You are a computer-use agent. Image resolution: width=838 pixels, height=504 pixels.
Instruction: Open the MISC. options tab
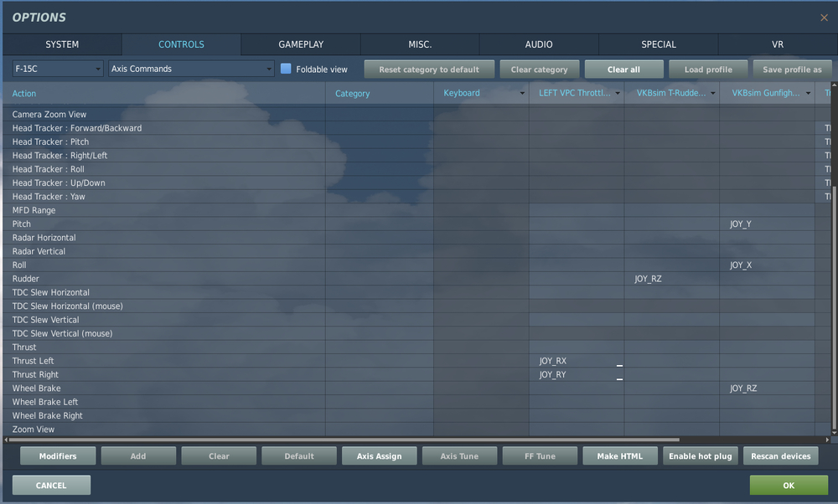point(420,44)
